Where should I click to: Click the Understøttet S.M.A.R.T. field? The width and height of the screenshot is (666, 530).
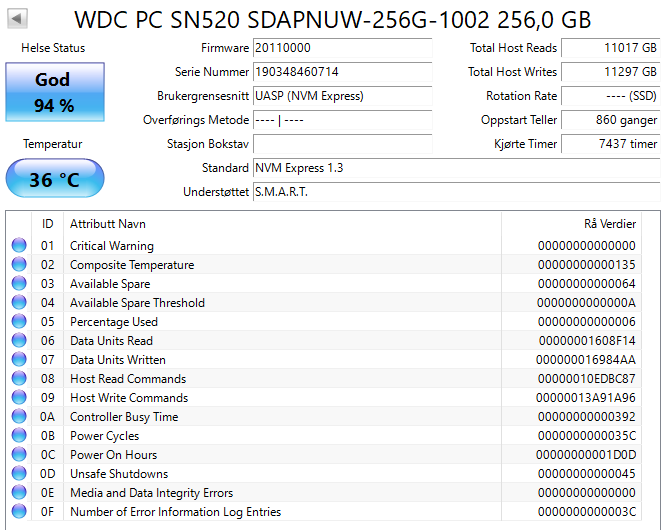457,192
